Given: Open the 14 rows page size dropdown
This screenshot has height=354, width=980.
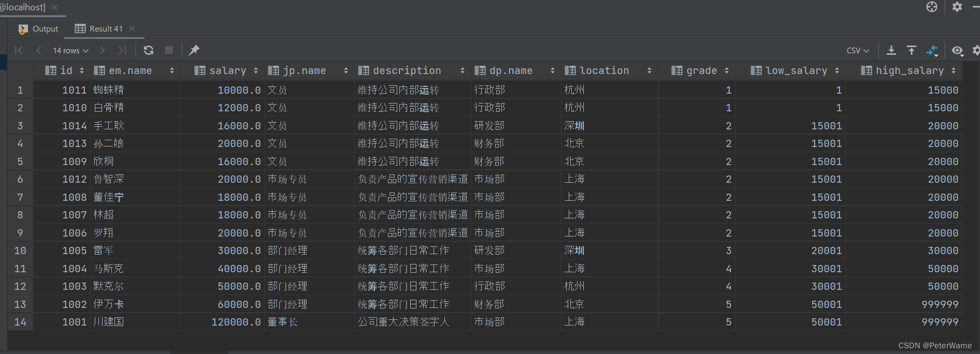Looking at the screenshot, I should pos(71,50).
